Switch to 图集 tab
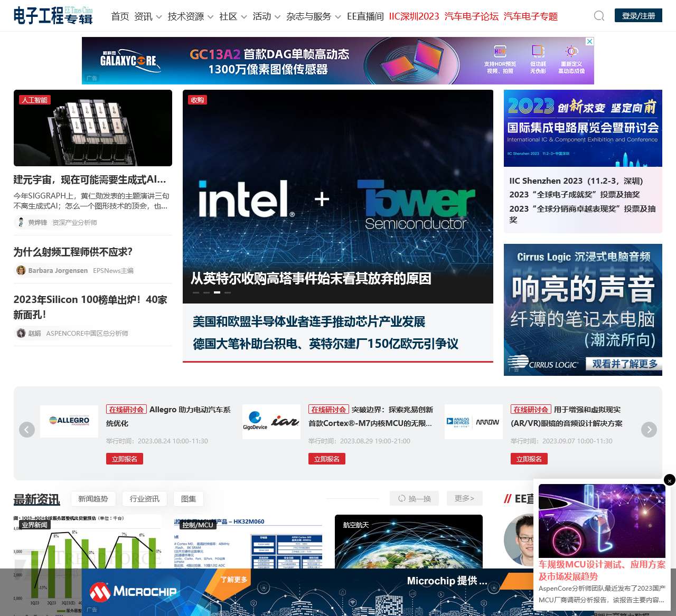Screen dimensions: 676x616 tap(189, 499)
